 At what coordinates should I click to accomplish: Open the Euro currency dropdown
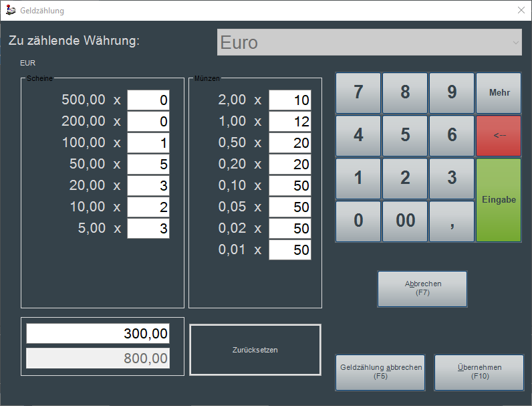pos(369,42)
